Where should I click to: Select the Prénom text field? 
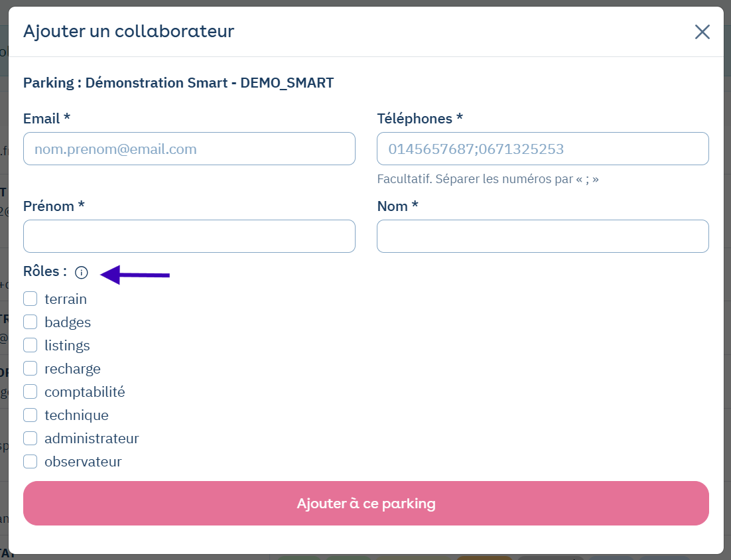pos(189,236)
